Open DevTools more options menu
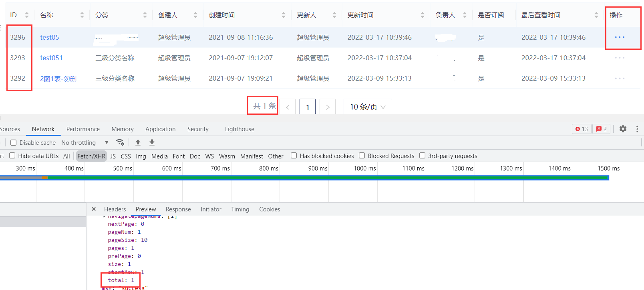 coord(637,129)
